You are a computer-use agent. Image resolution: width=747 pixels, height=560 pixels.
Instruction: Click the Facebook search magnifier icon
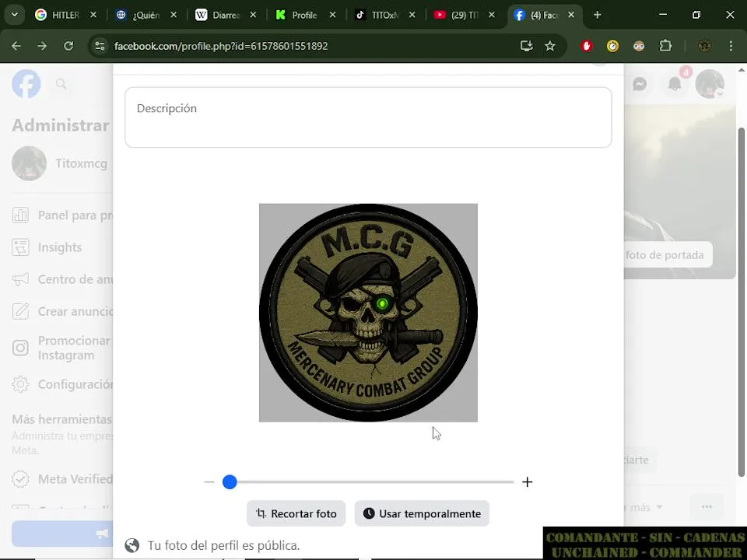pos(61,84)
